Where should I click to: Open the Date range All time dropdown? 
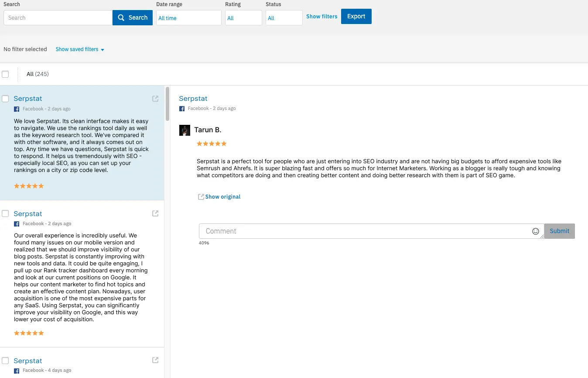click(189, 18)
